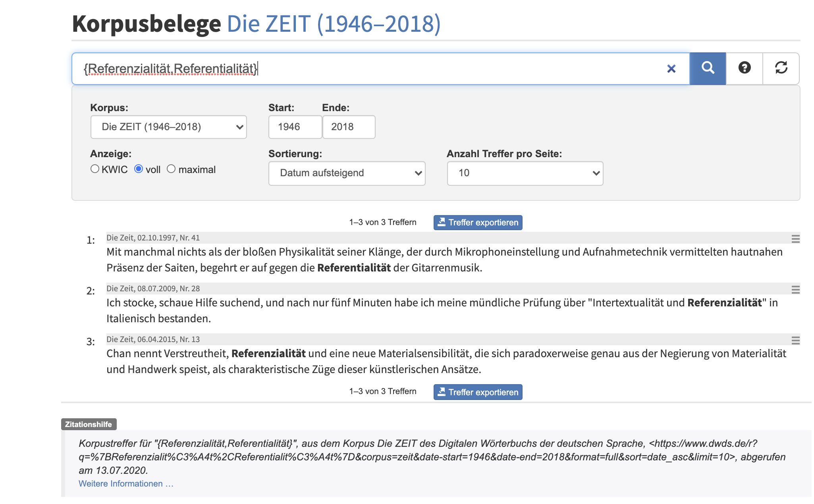Open hamburger menu for hit 2

tap(795, 290)
